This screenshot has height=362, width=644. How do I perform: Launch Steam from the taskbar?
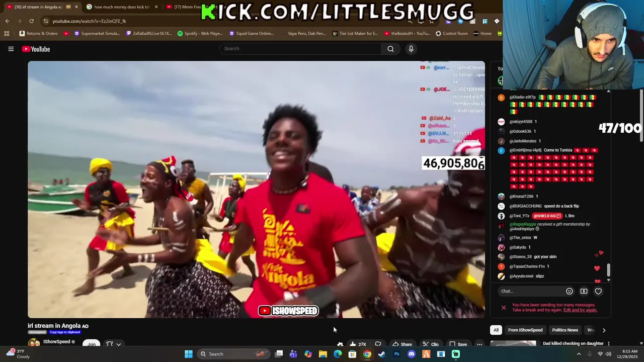[x=382, y=354]
